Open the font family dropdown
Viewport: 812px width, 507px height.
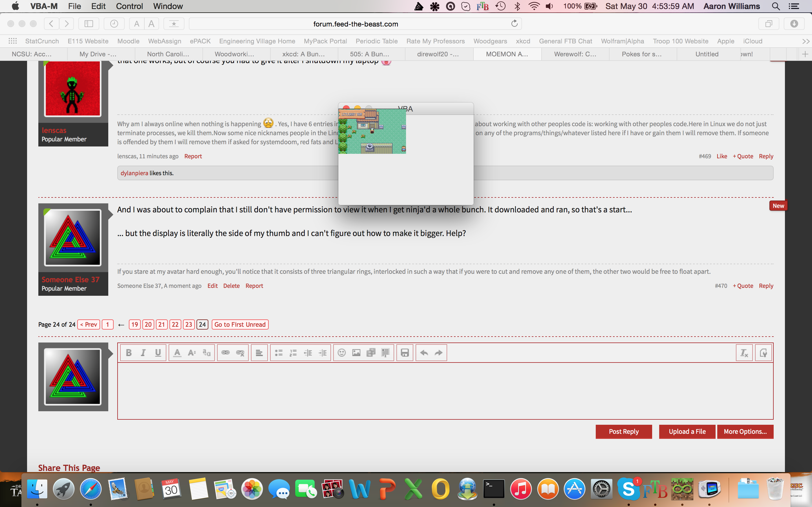point(206,353)
